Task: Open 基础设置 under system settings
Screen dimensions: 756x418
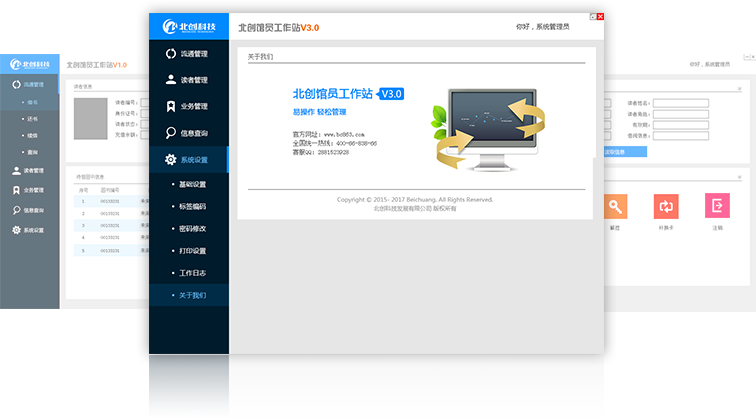Action: pyautogui.click(x=192, y=184)
